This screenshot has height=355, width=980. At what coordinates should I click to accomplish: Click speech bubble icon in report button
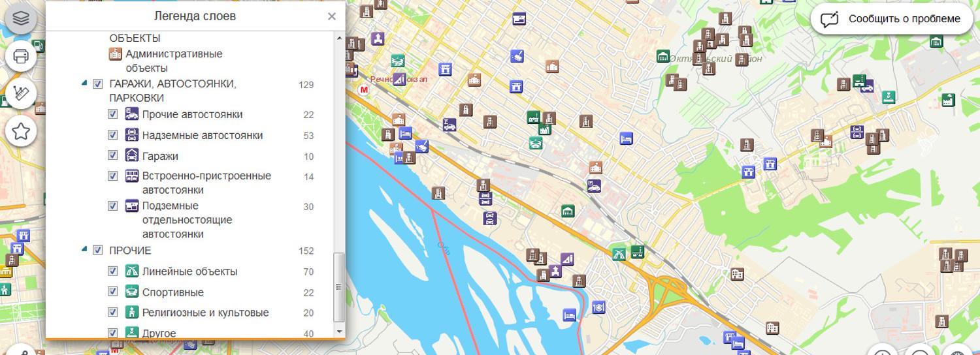click(830, 20)
